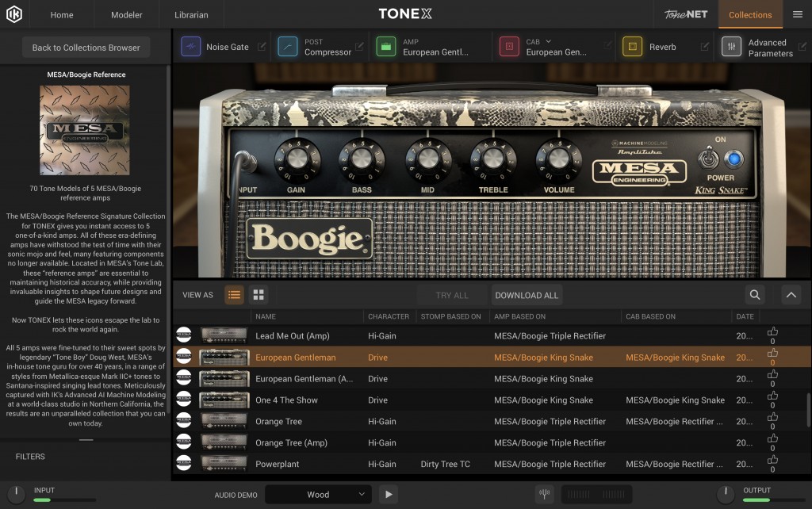812x509 pixels.
Task: Toggle the CAB module icon
Action: (509, 47)
